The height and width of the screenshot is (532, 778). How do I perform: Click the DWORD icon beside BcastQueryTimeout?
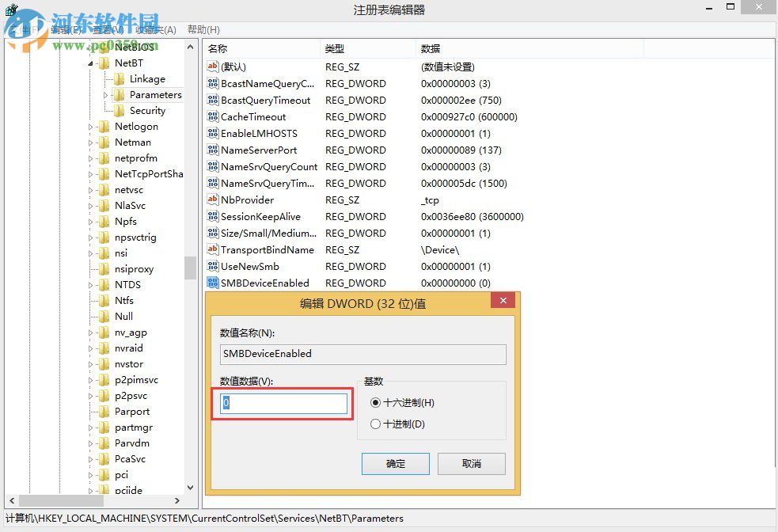coord(212,100)
